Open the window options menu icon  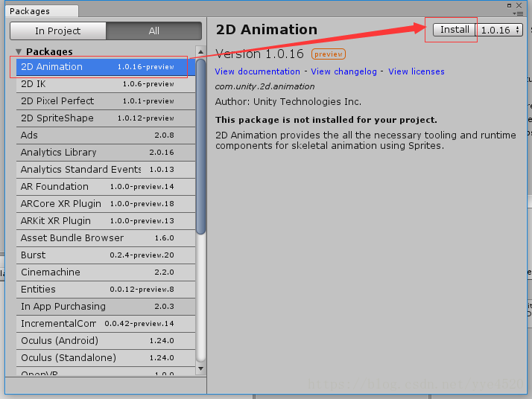(x=518, y=13)
